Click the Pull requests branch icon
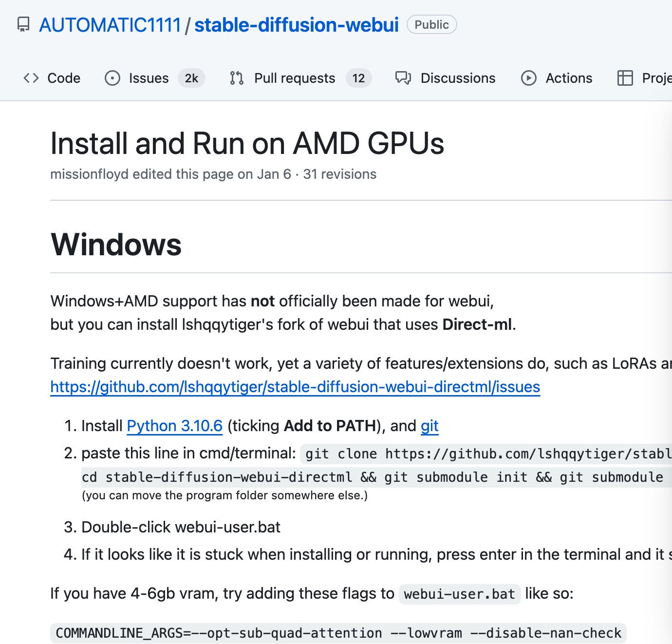 (237, 78)
